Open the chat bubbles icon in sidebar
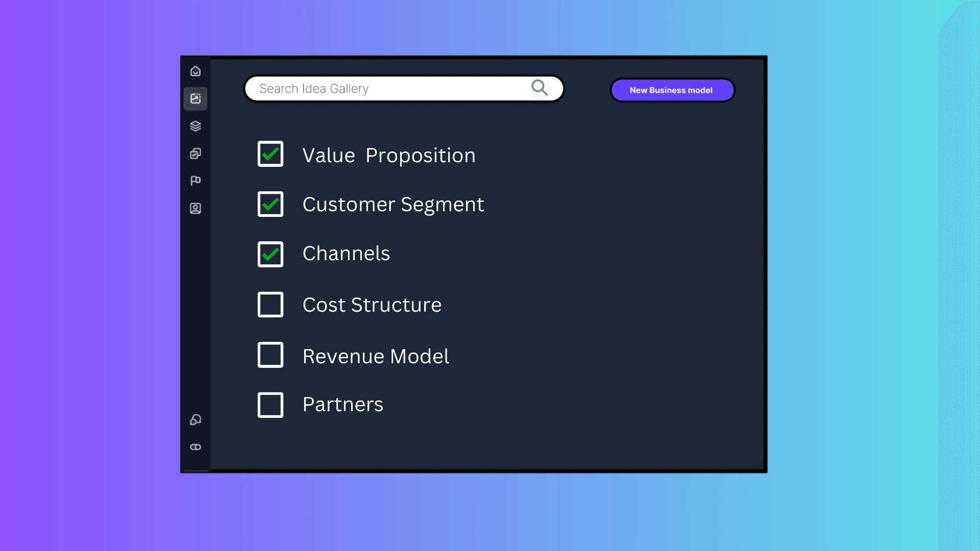This screenshot has width=980, height=551. 195,420
